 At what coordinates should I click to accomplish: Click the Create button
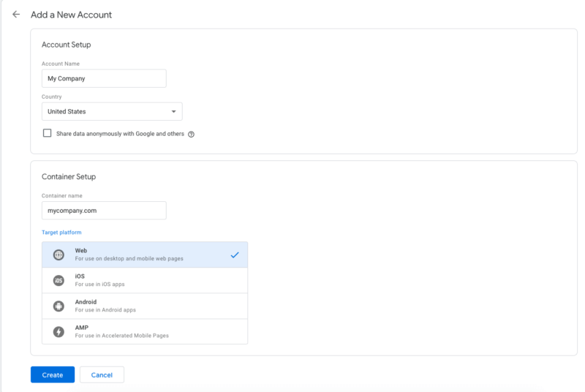(x=53, y=374)
